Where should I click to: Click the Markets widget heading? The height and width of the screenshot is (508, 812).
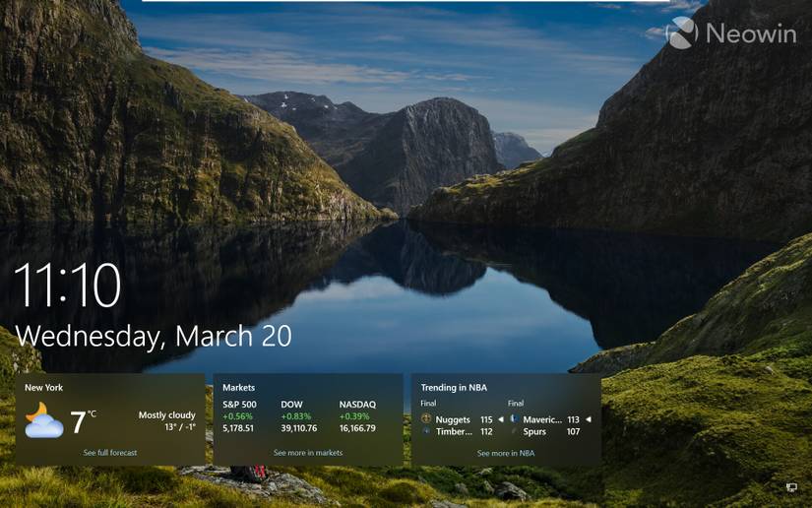238,387
